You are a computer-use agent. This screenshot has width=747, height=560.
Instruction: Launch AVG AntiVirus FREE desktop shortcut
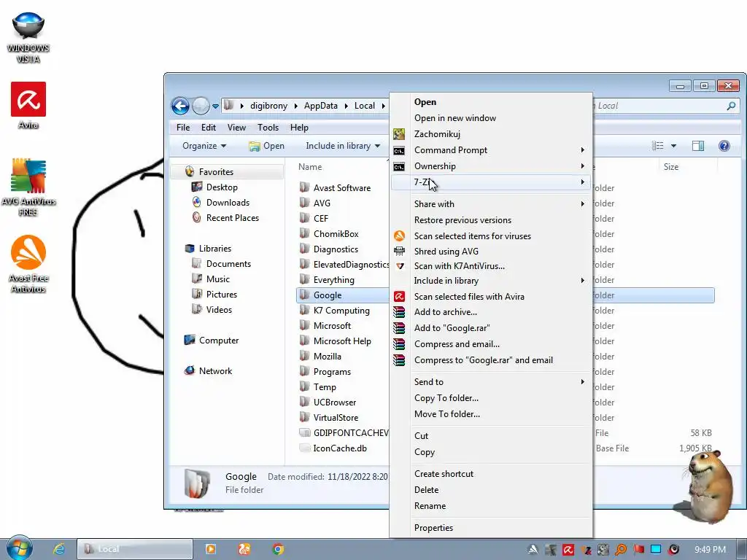click(28, 187)
